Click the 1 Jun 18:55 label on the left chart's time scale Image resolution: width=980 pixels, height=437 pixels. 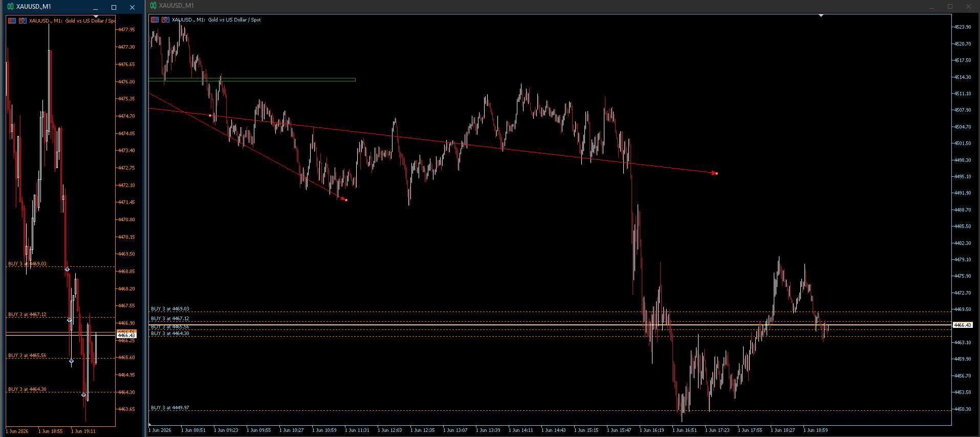(51, 431)
